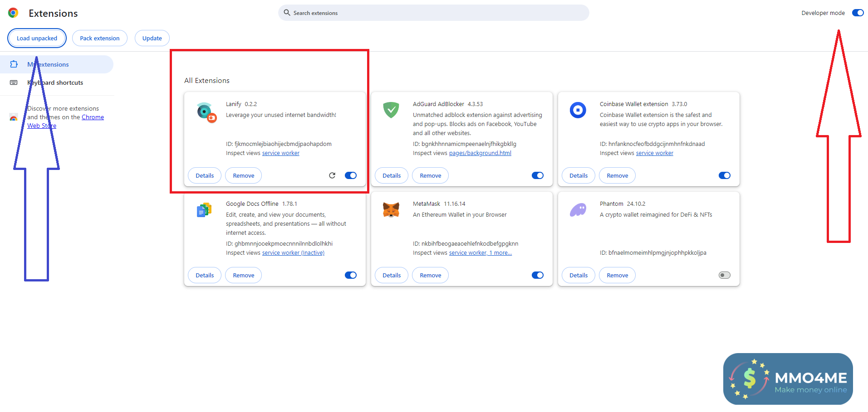The image size is (868, 412).
Task: Remove the AdGuard AdBlocker extension
Action: [430, 175]
